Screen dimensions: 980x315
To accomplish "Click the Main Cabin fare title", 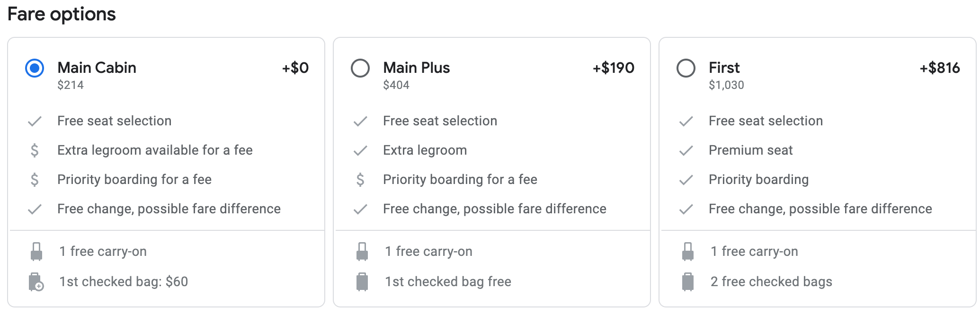I will coord(97,68).
